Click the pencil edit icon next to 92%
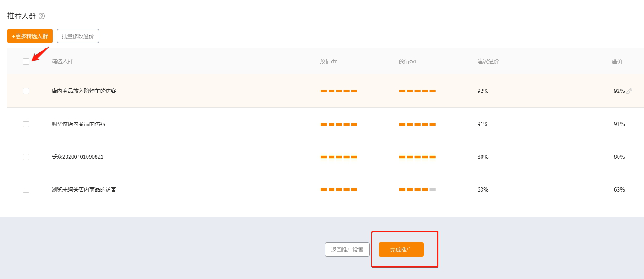 [x=629, y=91]
